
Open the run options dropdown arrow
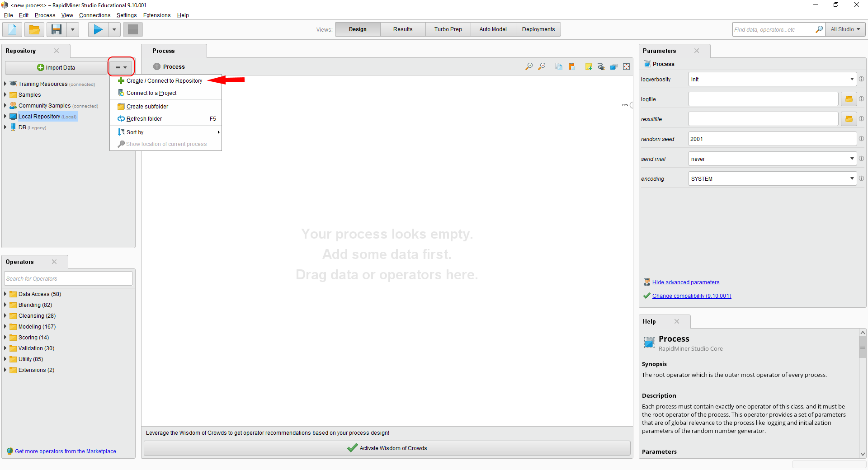tap(114, 30)
